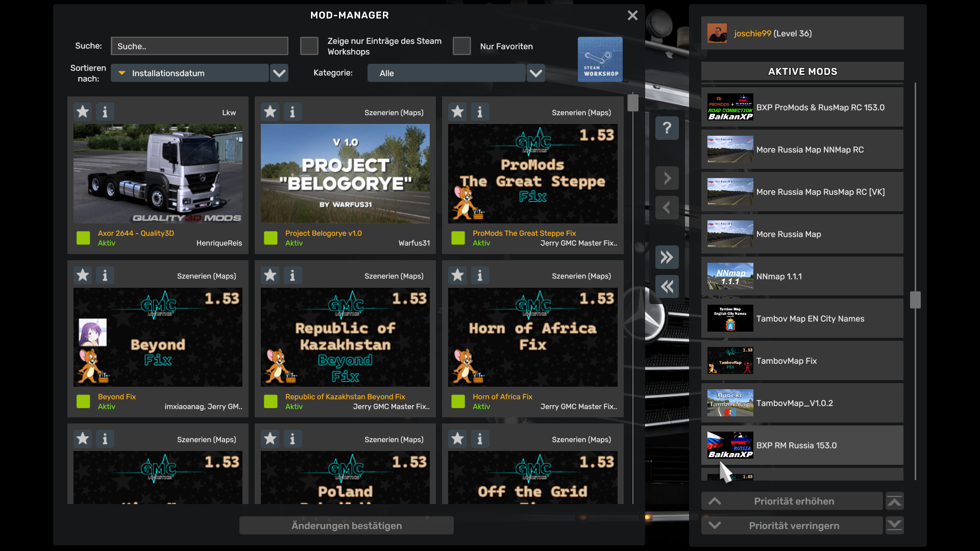Select the plain More Russia Map entry
This screenshot has width=980, height=551.
click(x=802, y=234)
